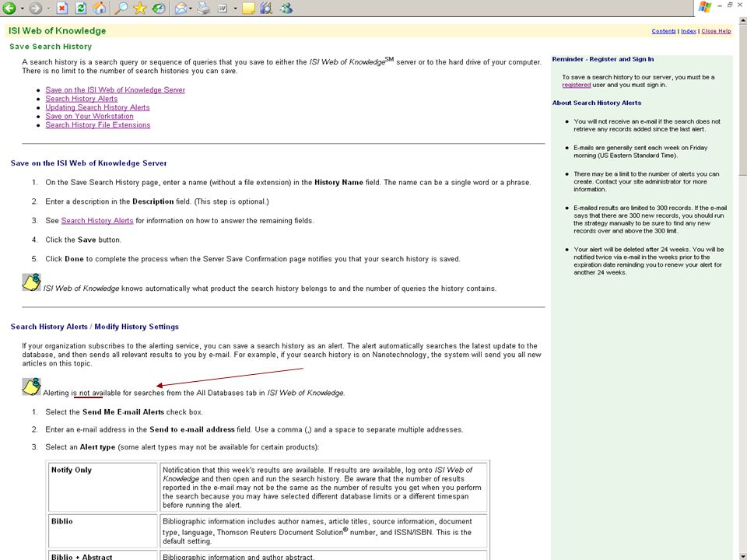Screen dimensions: 747x560
Task: Click 'Search History Alerts' link in step 3
Action: tap(97, 220)
